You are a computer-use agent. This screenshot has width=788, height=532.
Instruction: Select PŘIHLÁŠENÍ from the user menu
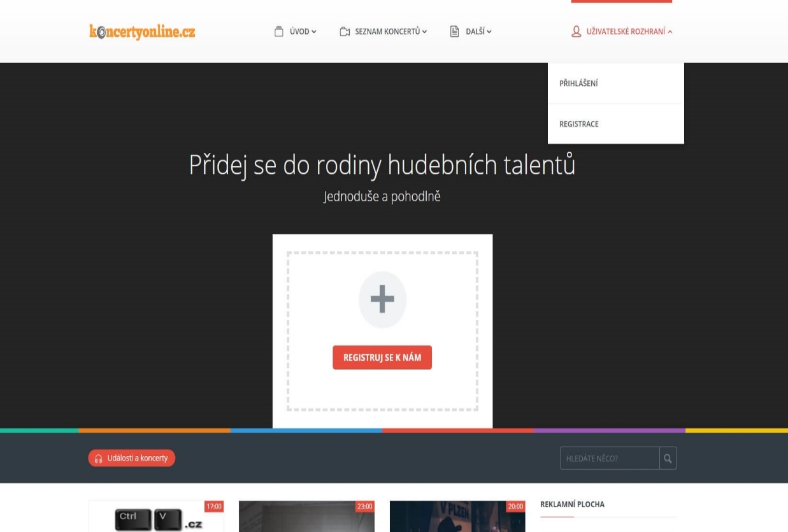578,83
